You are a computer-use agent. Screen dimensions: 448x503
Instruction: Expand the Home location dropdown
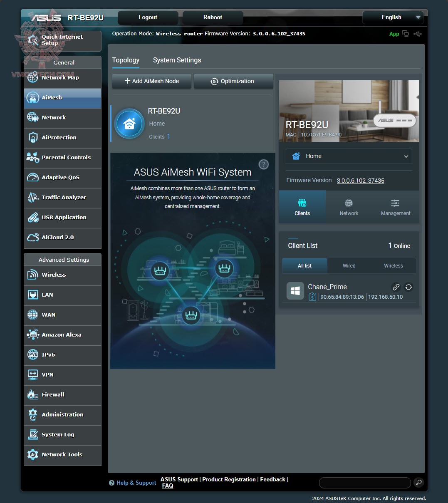349,156
